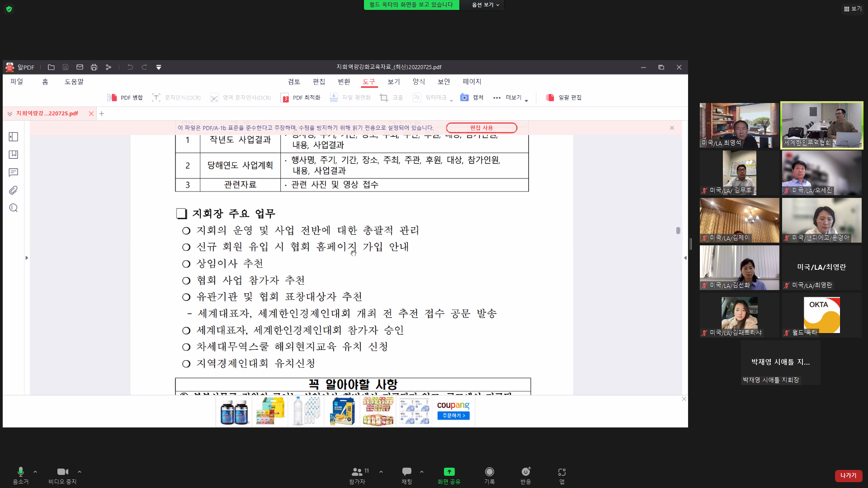Leave the meeting with 나가기 button
The height and width of the screenshot is (488, 868).
point(848,476)
